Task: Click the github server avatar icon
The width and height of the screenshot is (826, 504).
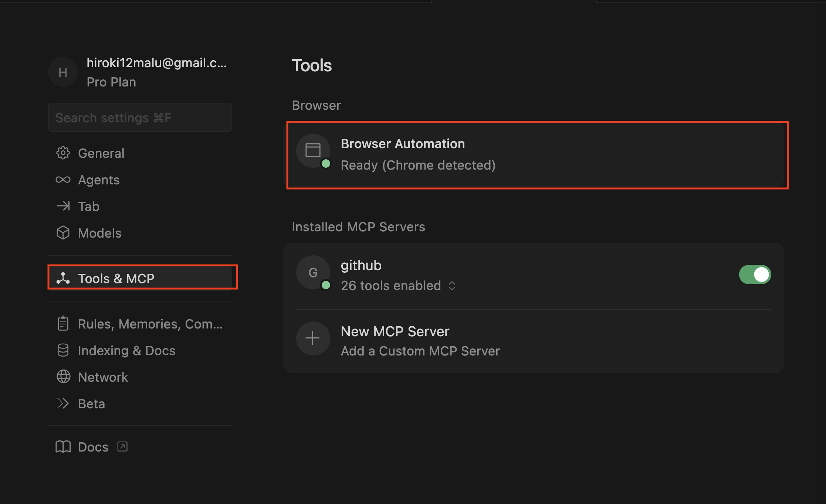Action: pos(313,272)
